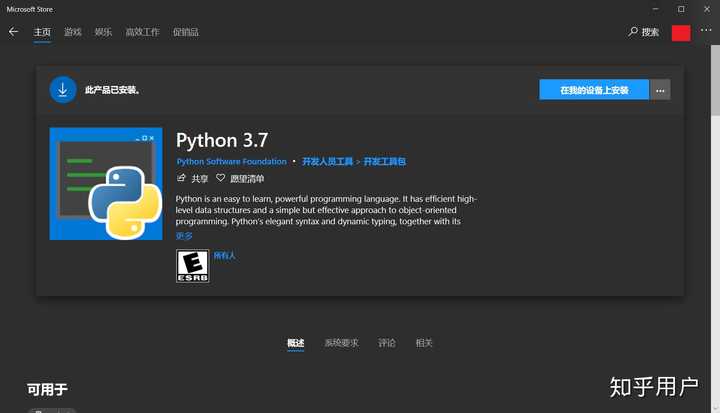
Task: Select the 系统要求 system requirements tab
Action: (342, 343)
